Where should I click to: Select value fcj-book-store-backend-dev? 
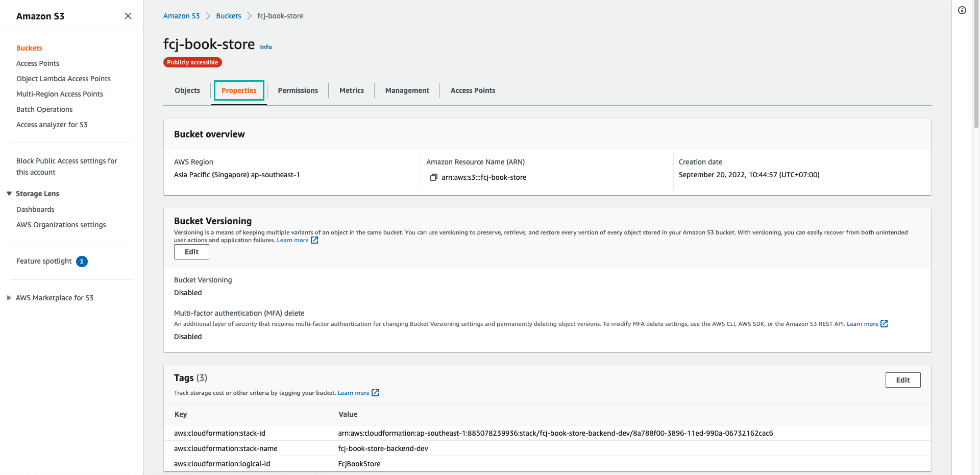point(383,448)
